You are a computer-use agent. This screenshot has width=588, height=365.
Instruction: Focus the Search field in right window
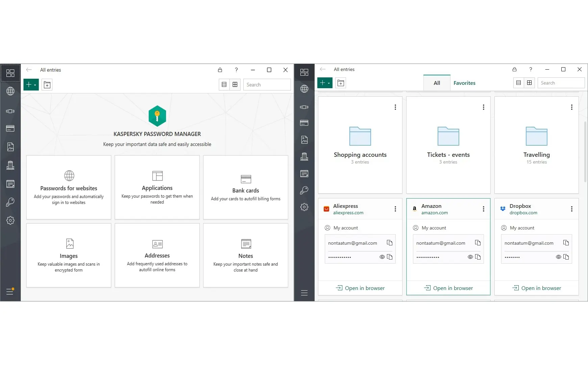pyautogui.click(x=561, y=83)
